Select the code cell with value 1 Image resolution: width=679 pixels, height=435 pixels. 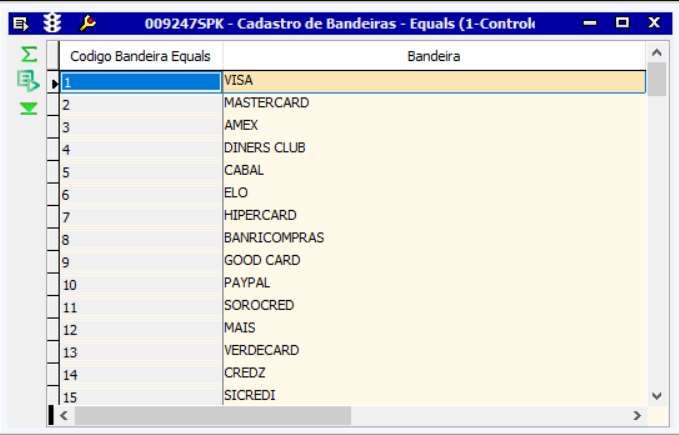[x=141, y=82]
